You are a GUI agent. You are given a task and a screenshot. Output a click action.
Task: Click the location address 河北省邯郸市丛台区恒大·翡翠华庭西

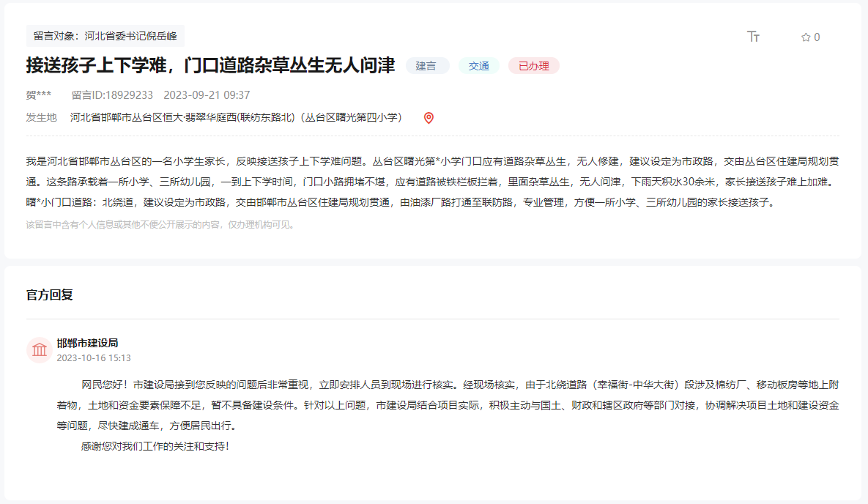(236, 117)
